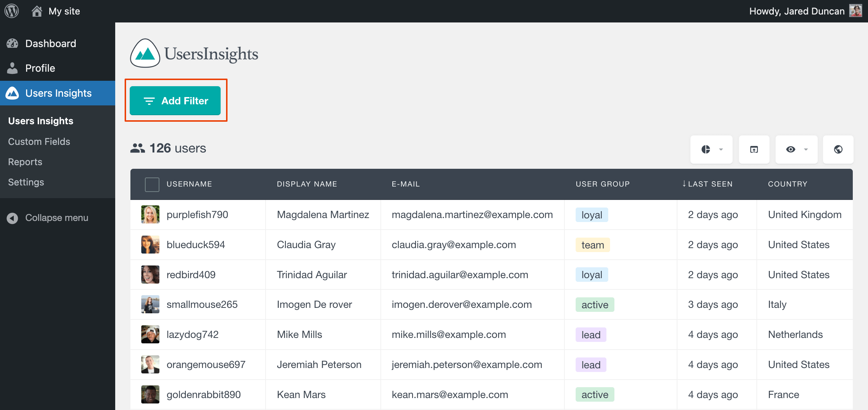Click the UsersInsights logo at page top

coord(194,53)
